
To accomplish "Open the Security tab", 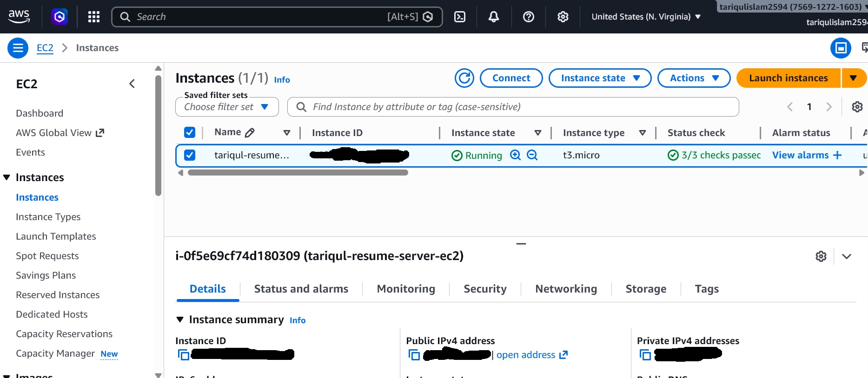I will click(x=485, y=289).
